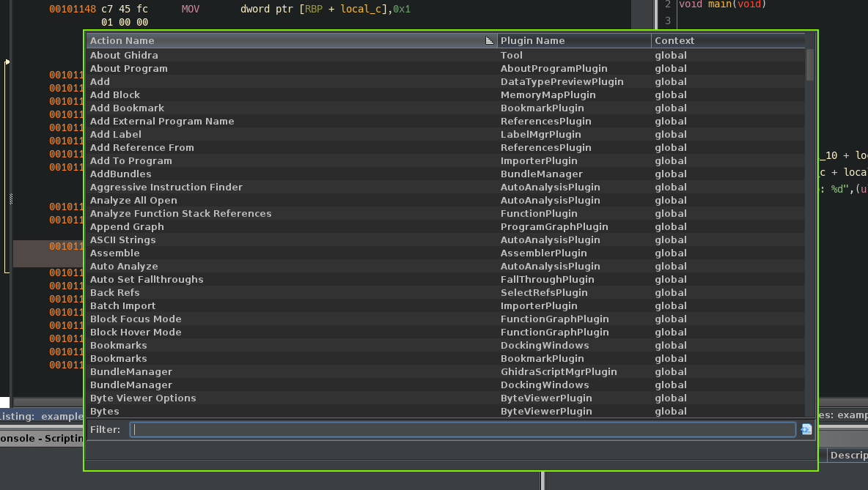Select the Add Label action row
Image resolution: width=868 pixels, height=490 pixels.
tap(446, 134)
